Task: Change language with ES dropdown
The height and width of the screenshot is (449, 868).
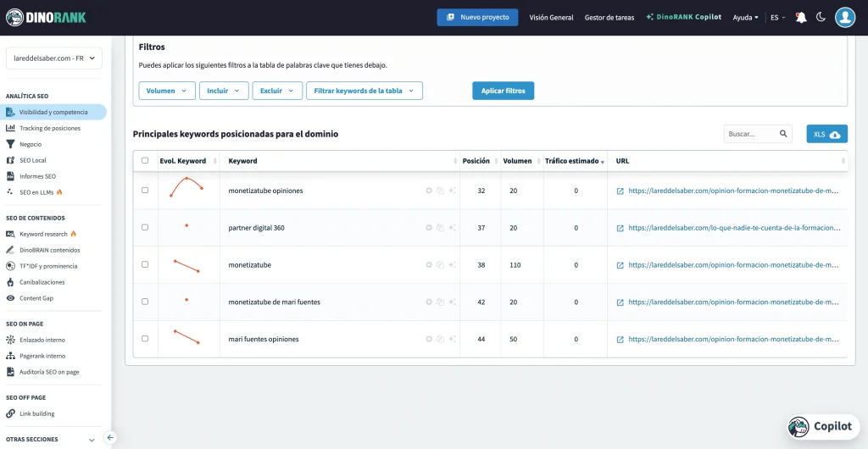Action: coord(778,17)
